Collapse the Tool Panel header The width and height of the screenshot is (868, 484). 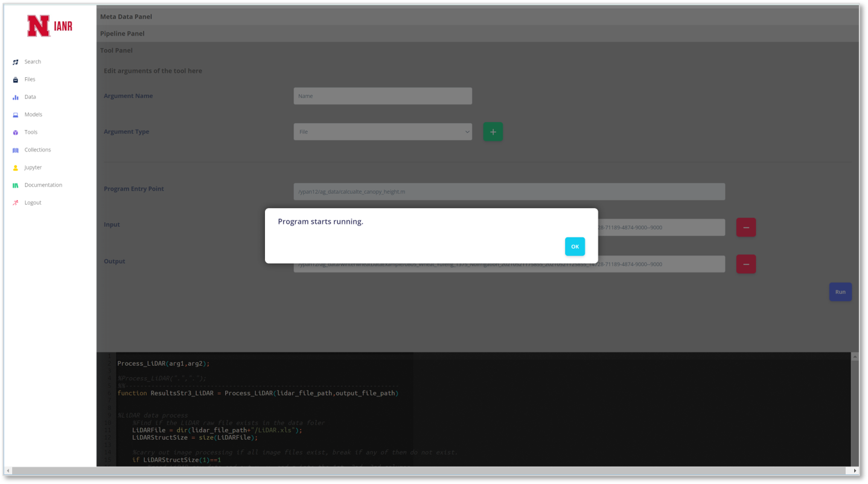477,50
